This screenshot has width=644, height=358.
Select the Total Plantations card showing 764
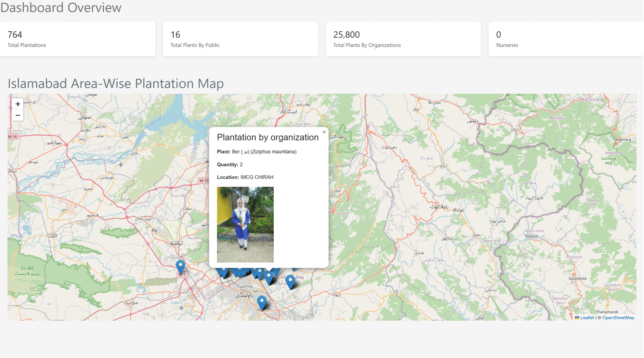tap(78, 39)
